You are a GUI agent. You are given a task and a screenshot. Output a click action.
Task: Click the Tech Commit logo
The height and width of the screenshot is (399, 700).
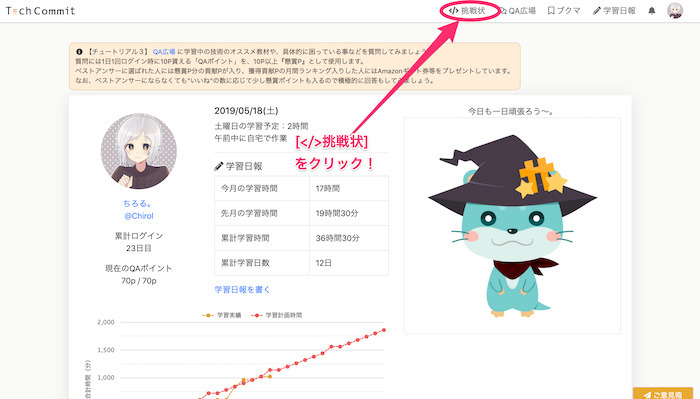(40, 11)
